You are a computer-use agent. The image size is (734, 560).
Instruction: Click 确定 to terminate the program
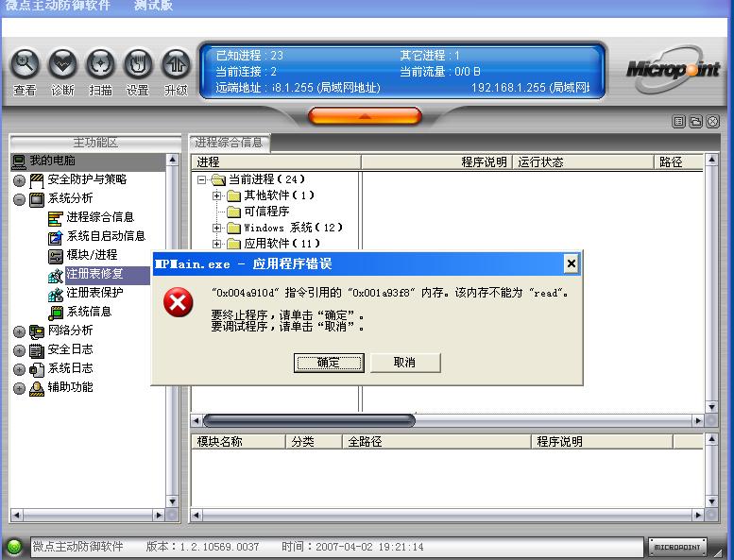[x=329, y=363]
